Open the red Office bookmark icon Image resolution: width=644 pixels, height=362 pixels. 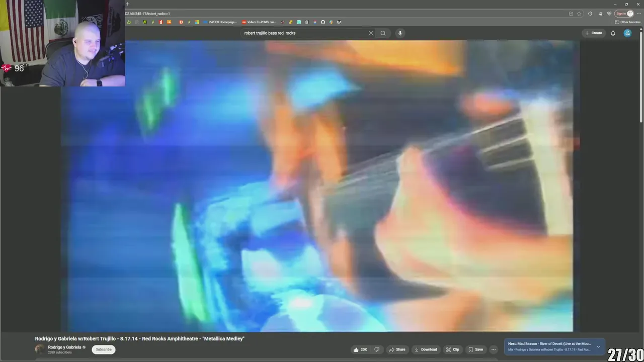point(161,22)
